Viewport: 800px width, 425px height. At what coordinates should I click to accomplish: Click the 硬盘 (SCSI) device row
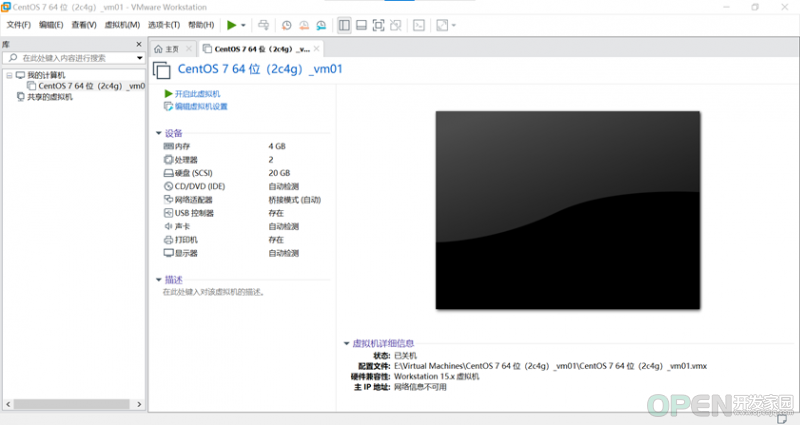point(246,173)
